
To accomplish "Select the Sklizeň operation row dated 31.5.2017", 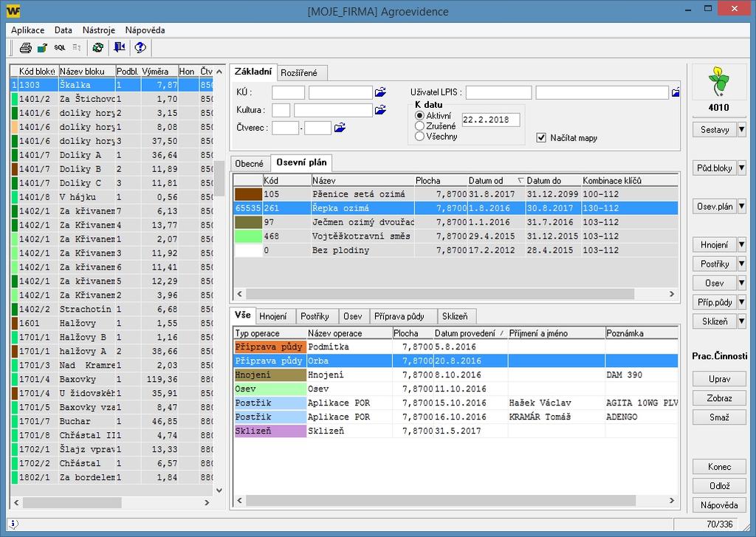I will (x=456, y=431).
